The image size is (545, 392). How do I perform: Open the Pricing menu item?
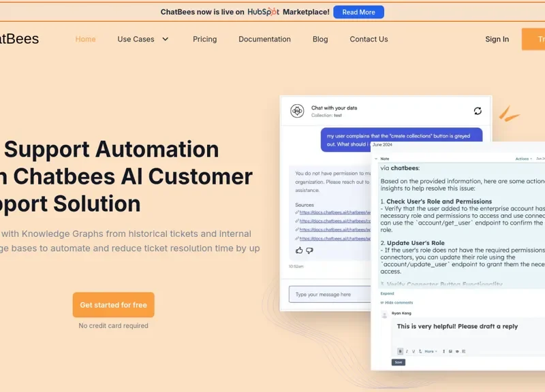click(204, 39)
